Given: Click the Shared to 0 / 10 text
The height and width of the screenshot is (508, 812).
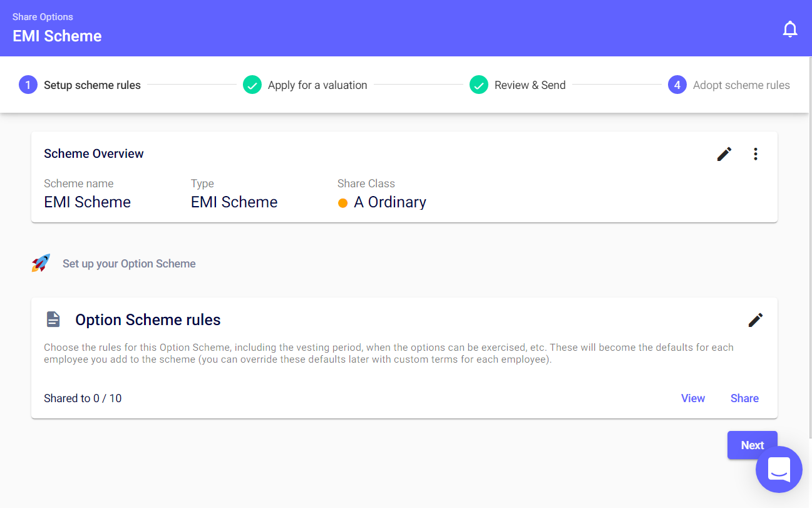Looking at the screenshot, I should pos(83,398).
